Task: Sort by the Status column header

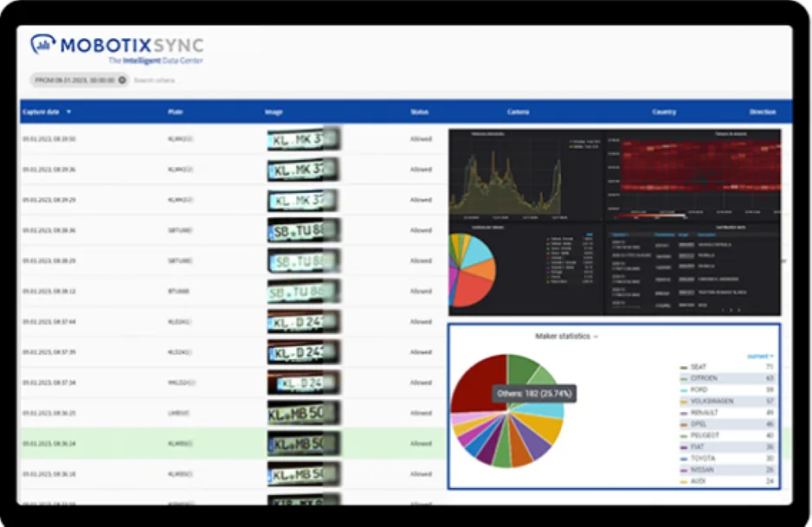Action: [420, 112]
